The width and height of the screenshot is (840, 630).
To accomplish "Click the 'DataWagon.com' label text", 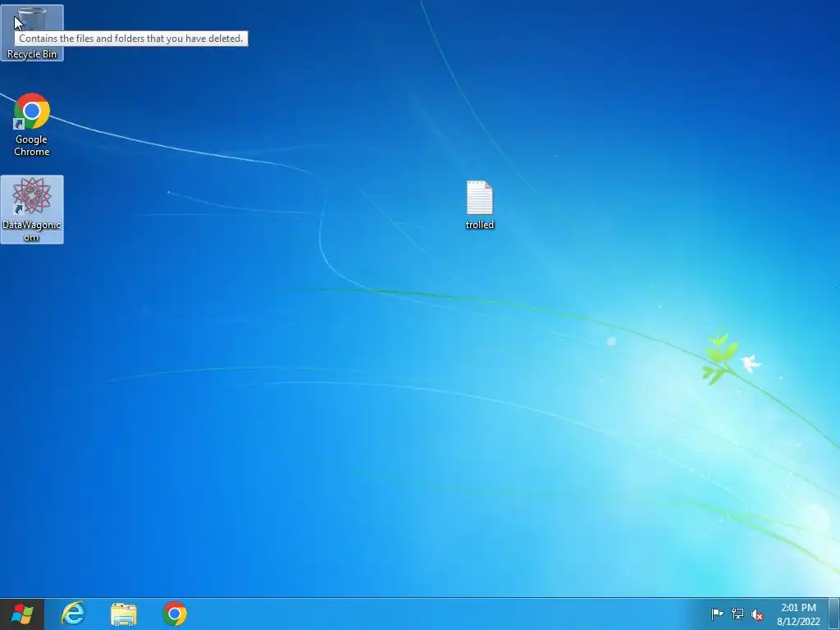I will tap(32, 231).
